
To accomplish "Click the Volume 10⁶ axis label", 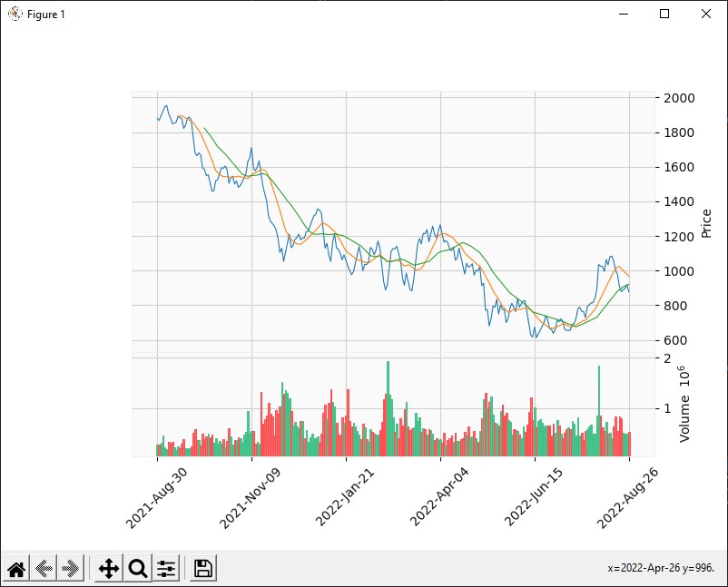I will point(684,404).
